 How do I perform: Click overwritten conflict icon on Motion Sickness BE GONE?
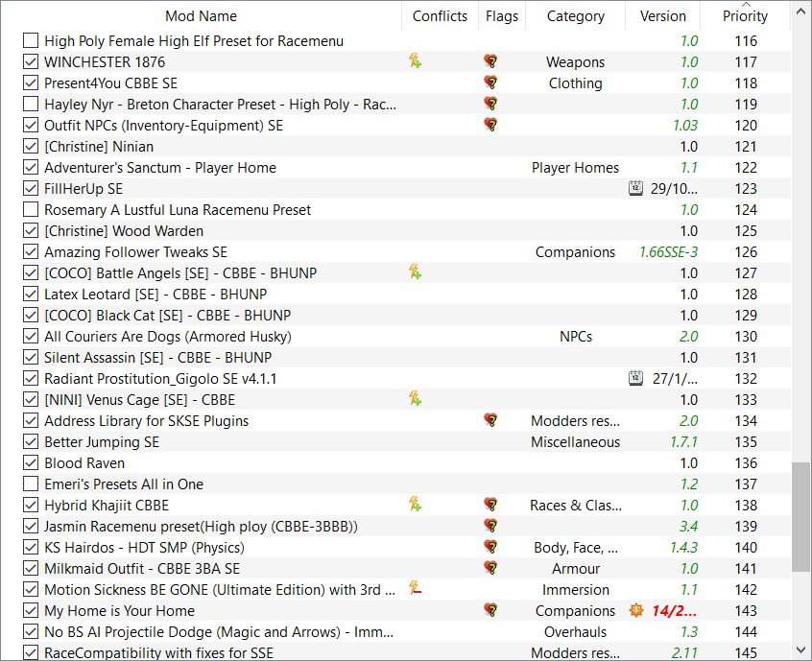point(415,589)
